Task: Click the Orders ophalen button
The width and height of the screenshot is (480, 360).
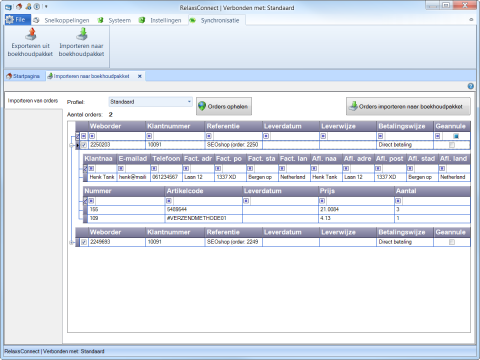Action: click(x=224, y=106)
